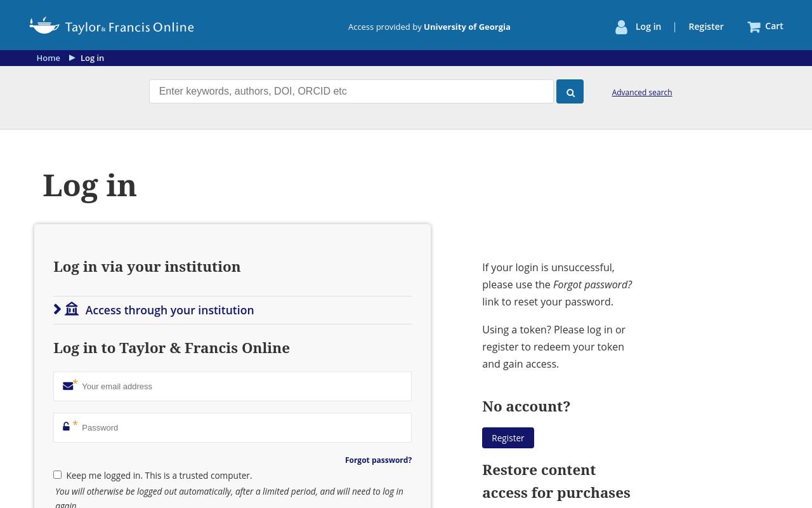Click University of Georgia access text

click(x=467, y=27)
